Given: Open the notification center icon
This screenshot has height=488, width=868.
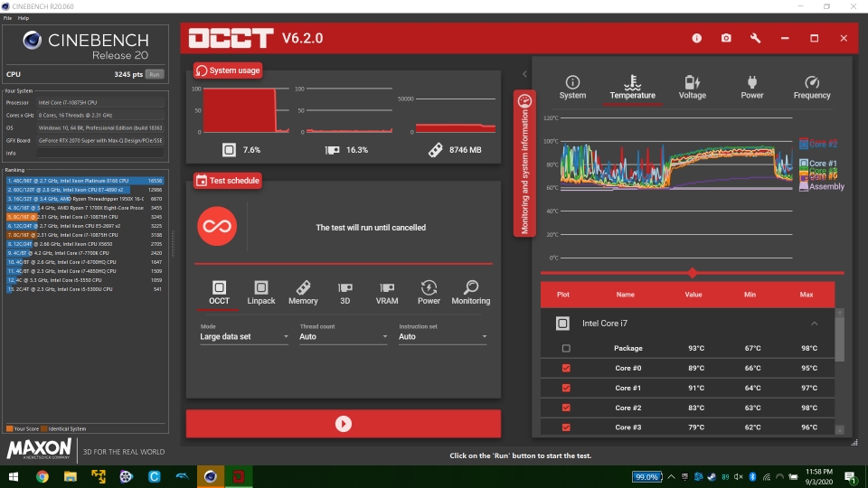Looking at the screenshot, I should 850,476.
